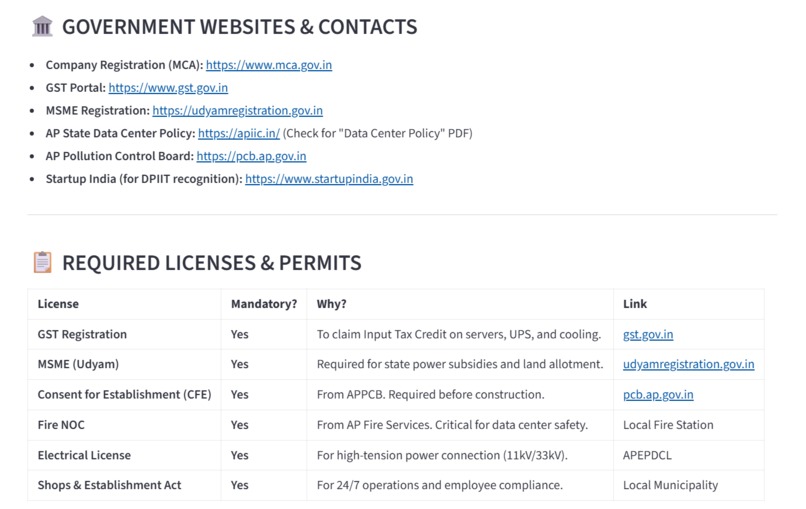Click gst.gov.in link in licenses table
The height and width of the screenshot is (509, 806).
click(x=648, y=335)
